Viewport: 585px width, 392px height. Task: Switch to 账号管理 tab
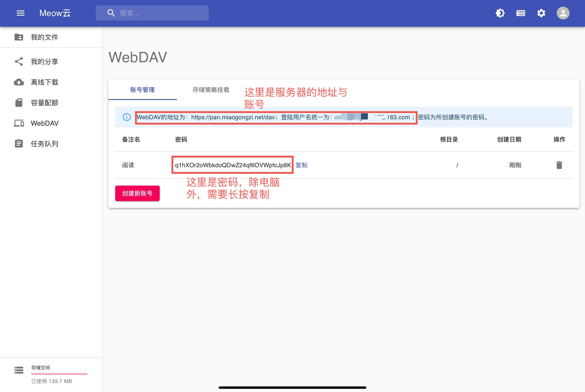(142, 90)
